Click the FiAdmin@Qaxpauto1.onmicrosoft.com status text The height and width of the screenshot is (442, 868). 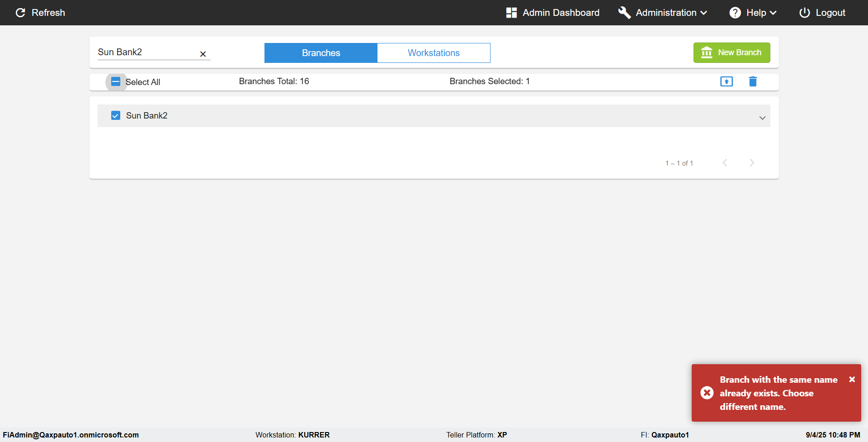click(x=71, y=435)
